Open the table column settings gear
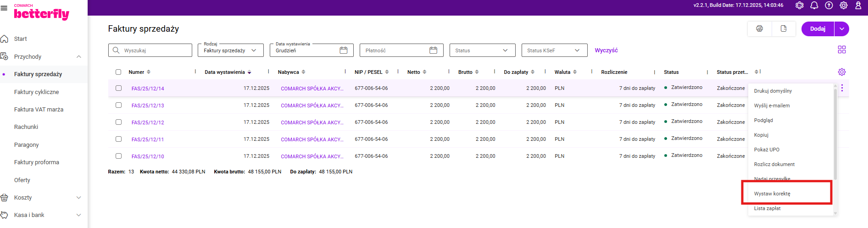868x228 pixels. pos(842,72)
